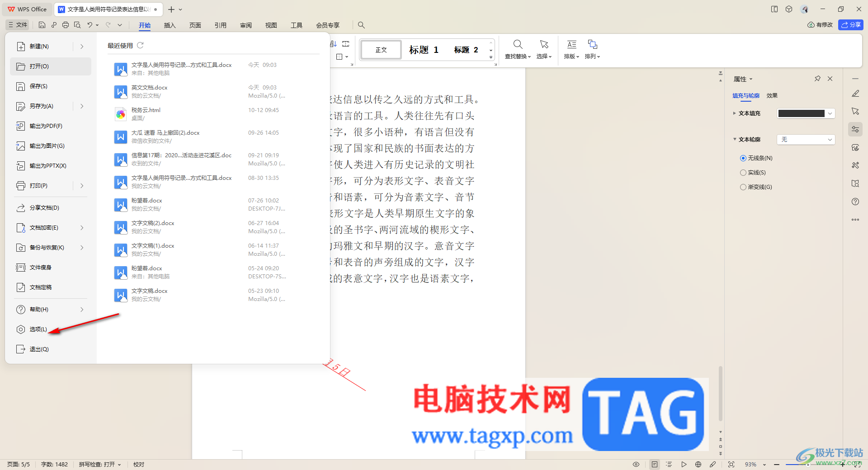Choose 输出为PDF(F) from file menu
868x470 pixels.
(50, 126)
